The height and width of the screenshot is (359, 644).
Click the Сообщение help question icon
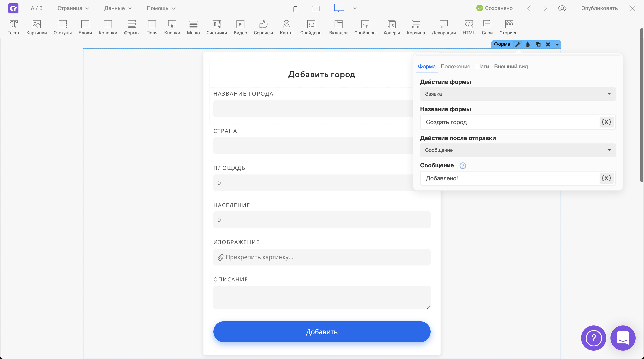[x=463, y=165]
